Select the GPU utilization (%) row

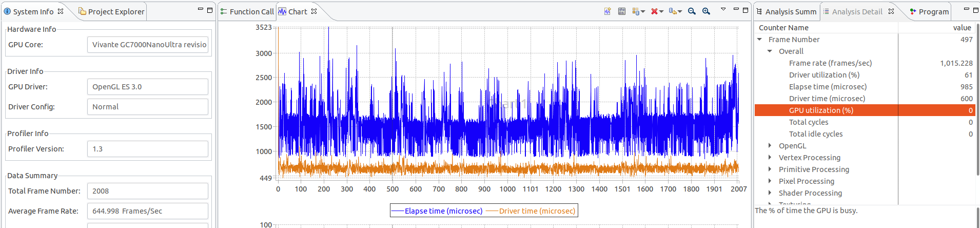(865, 110)
